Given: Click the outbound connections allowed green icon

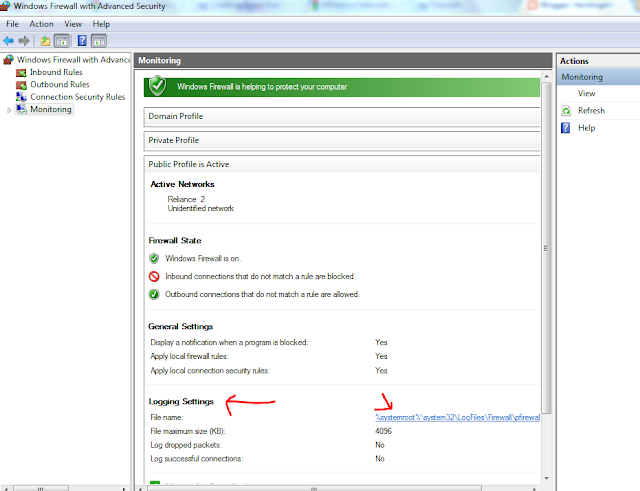Looking at the screenshot, I should coord(154,294).
